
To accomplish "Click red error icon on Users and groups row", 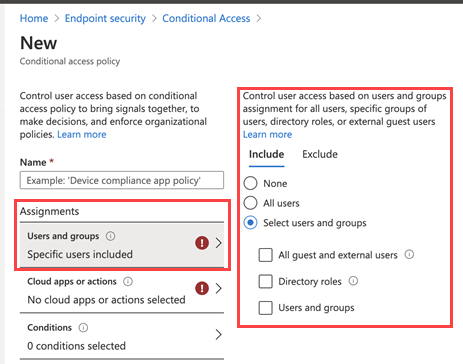I will coord(202,243).
